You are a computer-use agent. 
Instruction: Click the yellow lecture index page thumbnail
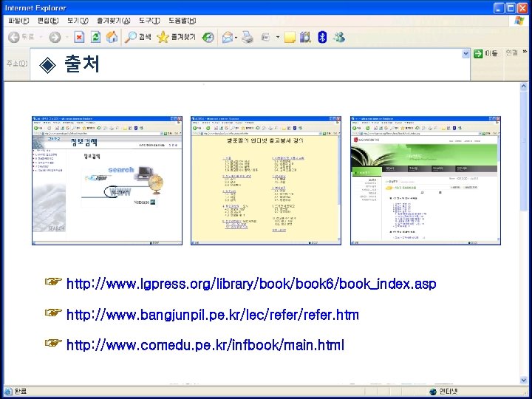coord(266,180)
